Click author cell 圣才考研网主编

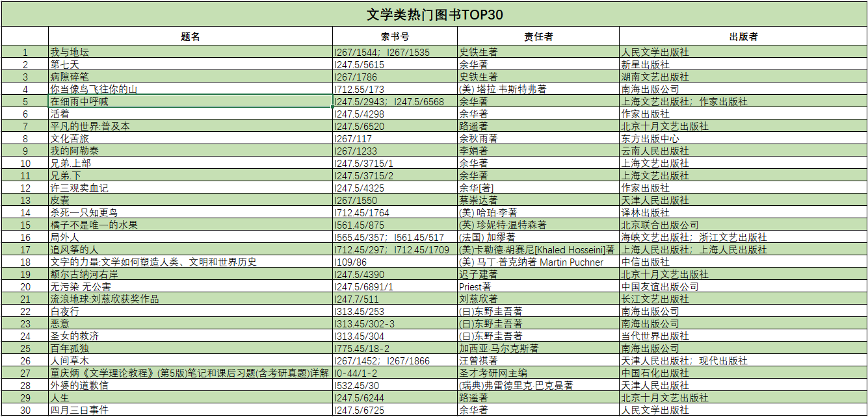click(538, 373)
